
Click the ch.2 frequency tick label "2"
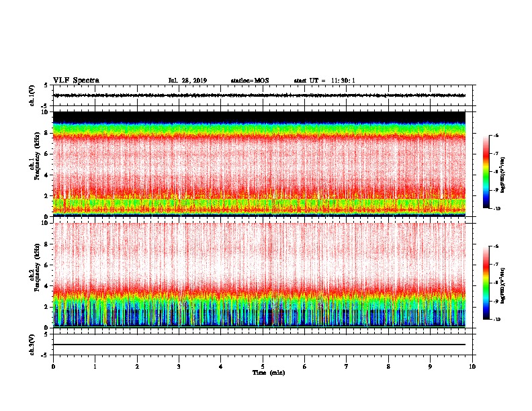47,307
